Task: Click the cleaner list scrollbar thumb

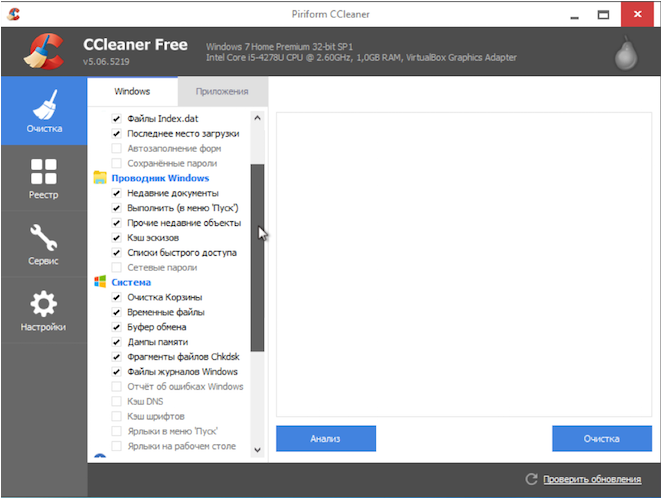Action: tap(257, 258)
